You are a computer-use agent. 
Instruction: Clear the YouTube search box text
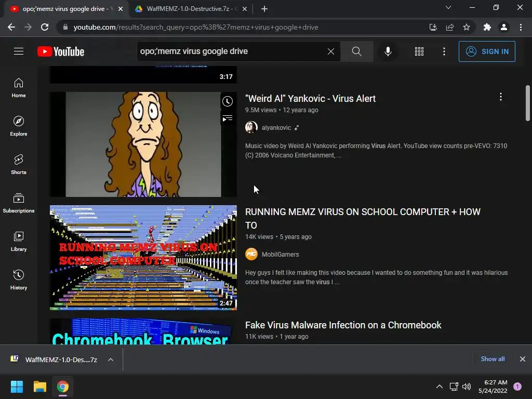[x=331, y=51]
